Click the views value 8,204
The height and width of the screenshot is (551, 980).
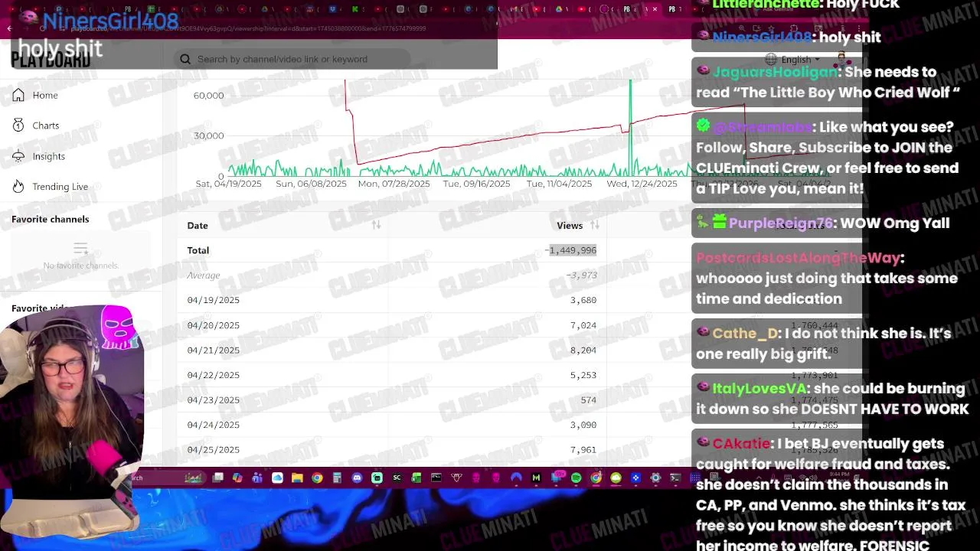(x=583, y=350)
